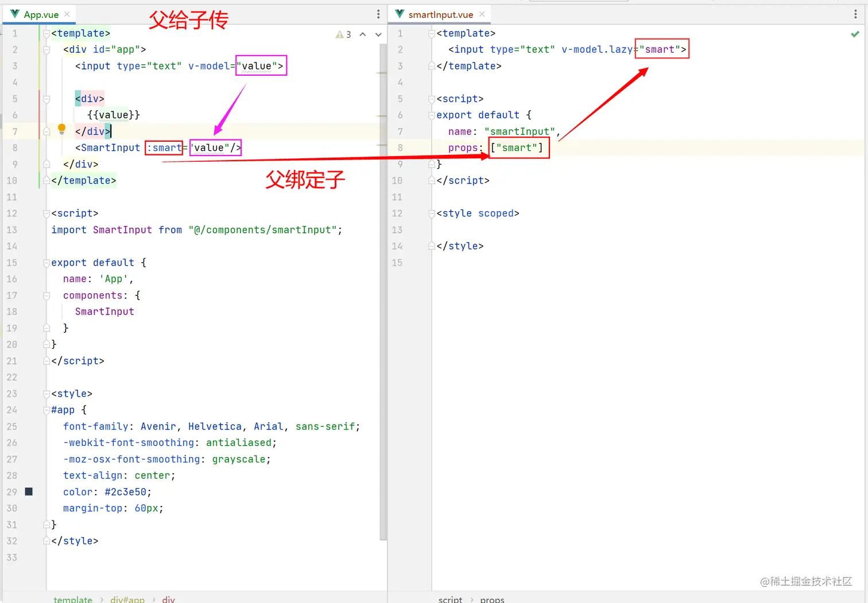Screen dimensions: 868x603
Task: Go to previous highlighted problem arrow
Action: tap(363, 34)
